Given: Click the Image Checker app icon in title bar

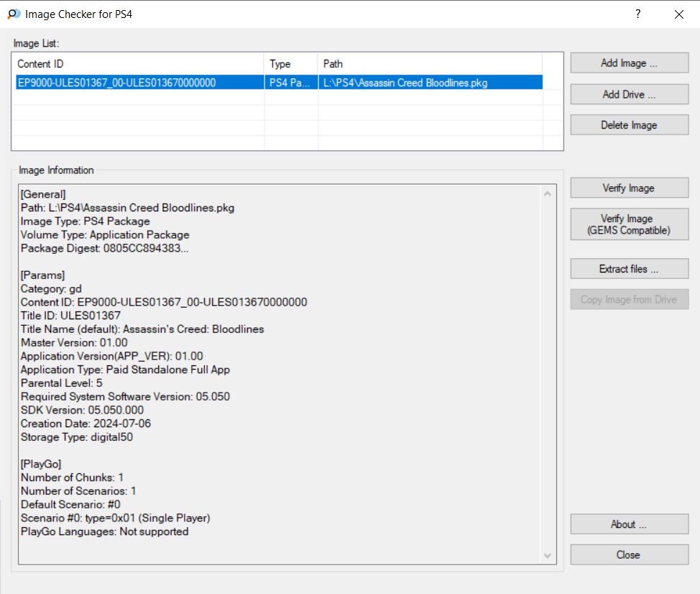Looking at the screenshot, I should pyautogui.click(x=14, y=14).
